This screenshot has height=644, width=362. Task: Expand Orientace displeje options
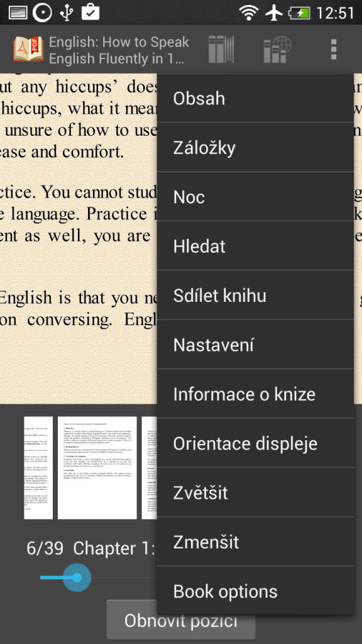point(255,443)
